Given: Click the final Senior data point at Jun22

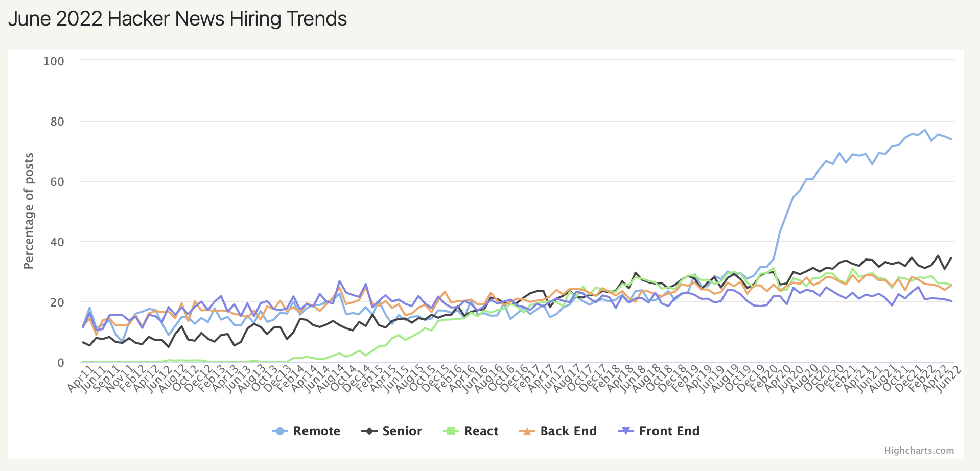Looking at the screenshot, I should tap(951, 258).
